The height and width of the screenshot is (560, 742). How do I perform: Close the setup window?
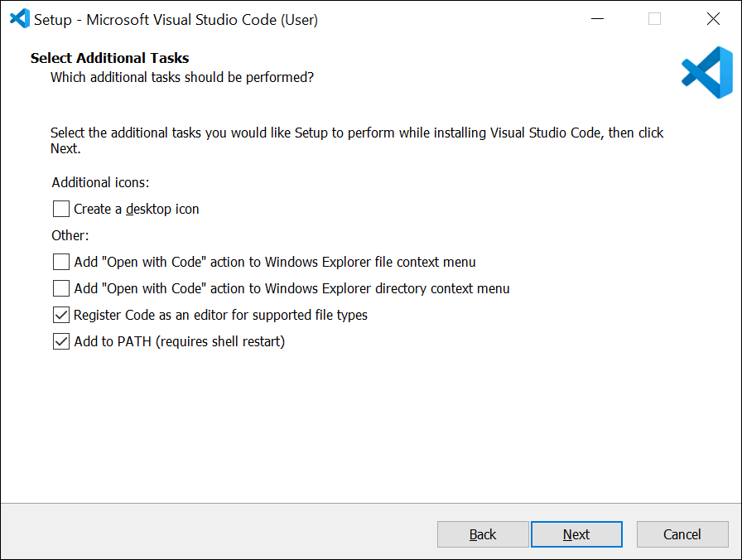[713, 18]
